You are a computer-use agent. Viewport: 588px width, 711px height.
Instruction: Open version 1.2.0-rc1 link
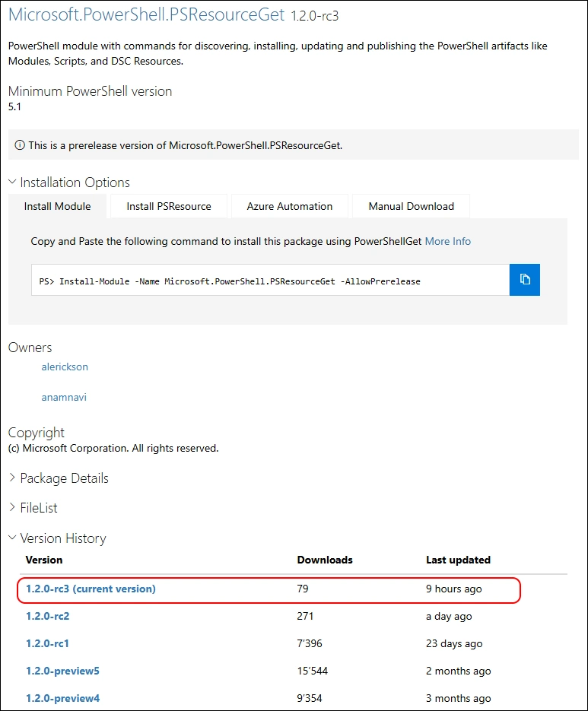pyautogui.click(x=48, y=643)
